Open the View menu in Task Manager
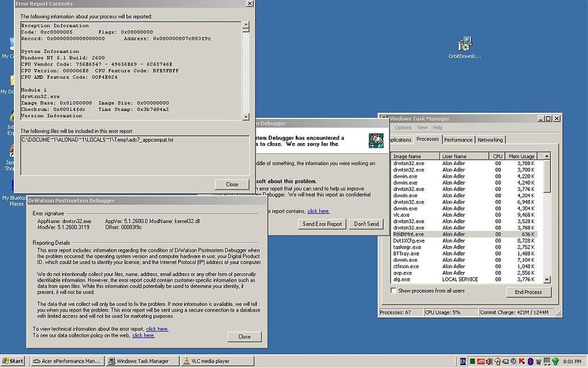 point(422,128)
